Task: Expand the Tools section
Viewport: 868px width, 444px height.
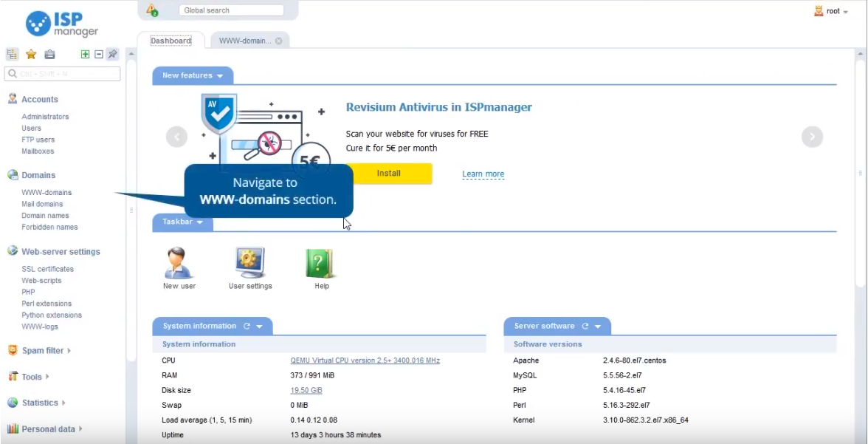Action: tap(47, 377)
